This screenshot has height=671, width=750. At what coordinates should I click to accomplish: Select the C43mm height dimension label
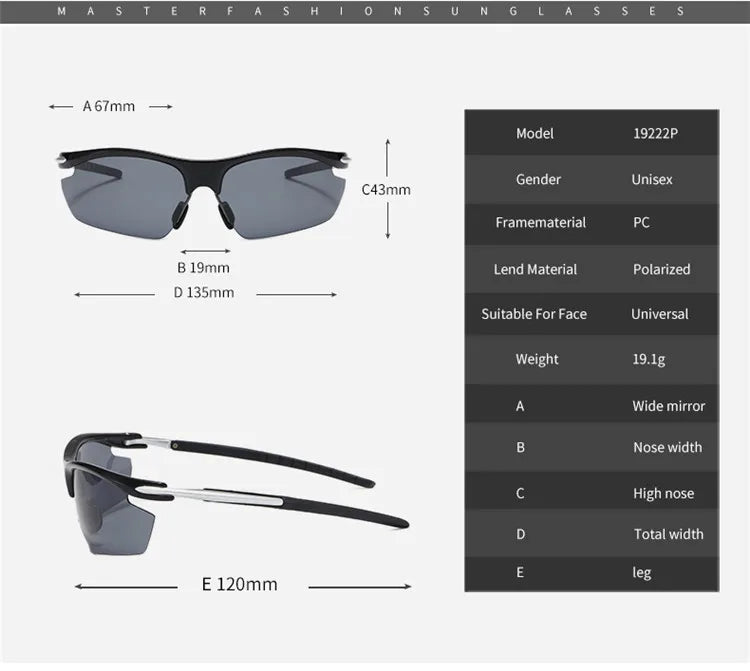pyautogui.click(x=386, y=189)
